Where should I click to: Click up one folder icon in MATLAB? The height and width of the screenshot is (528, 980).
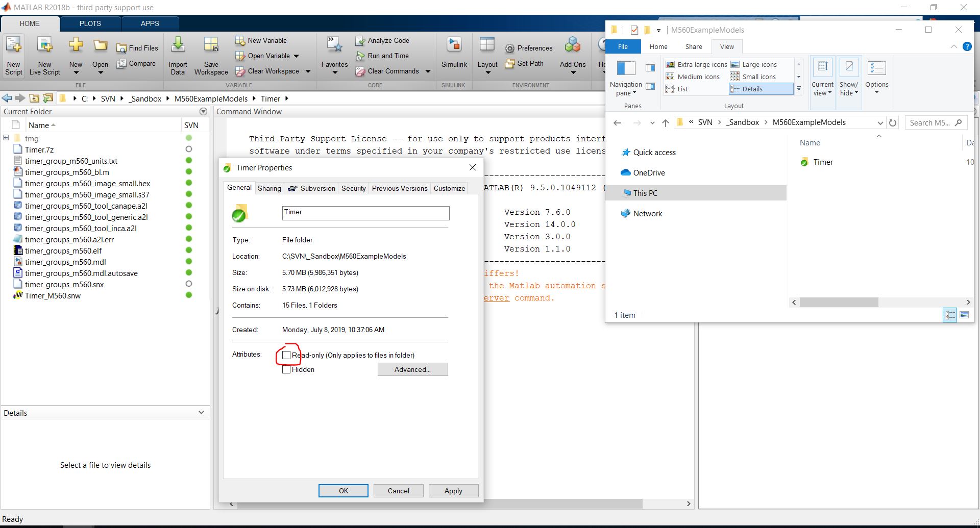tap(34, 98)
